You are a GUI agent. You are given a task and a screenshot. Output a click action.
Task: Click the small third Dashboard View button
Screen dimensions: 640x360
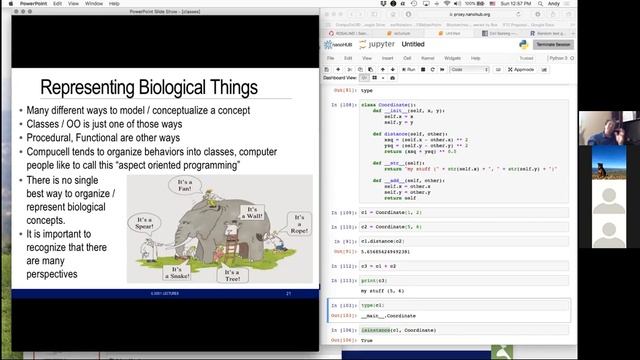pos(383,78)
